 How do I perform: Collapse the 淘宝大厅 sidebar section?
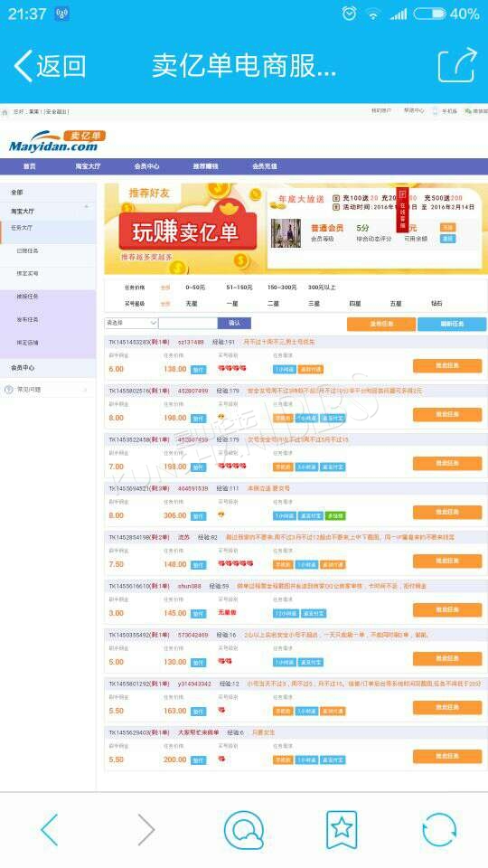point(87,206)
